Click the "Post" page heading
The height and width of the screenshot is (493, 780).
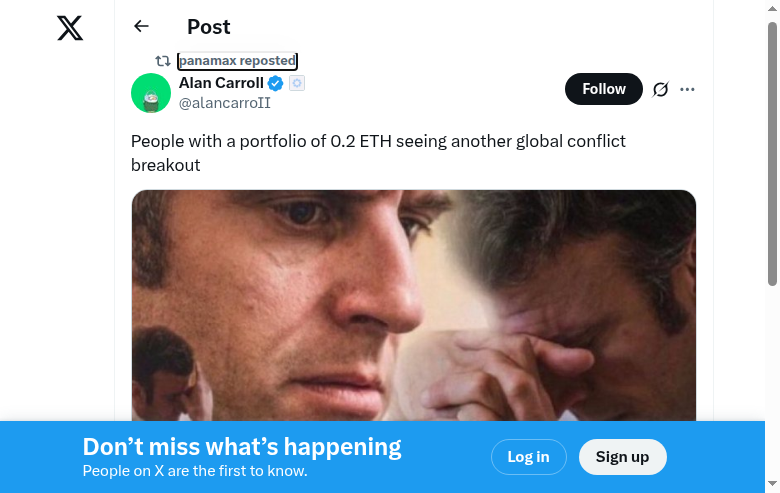(209, 27)
